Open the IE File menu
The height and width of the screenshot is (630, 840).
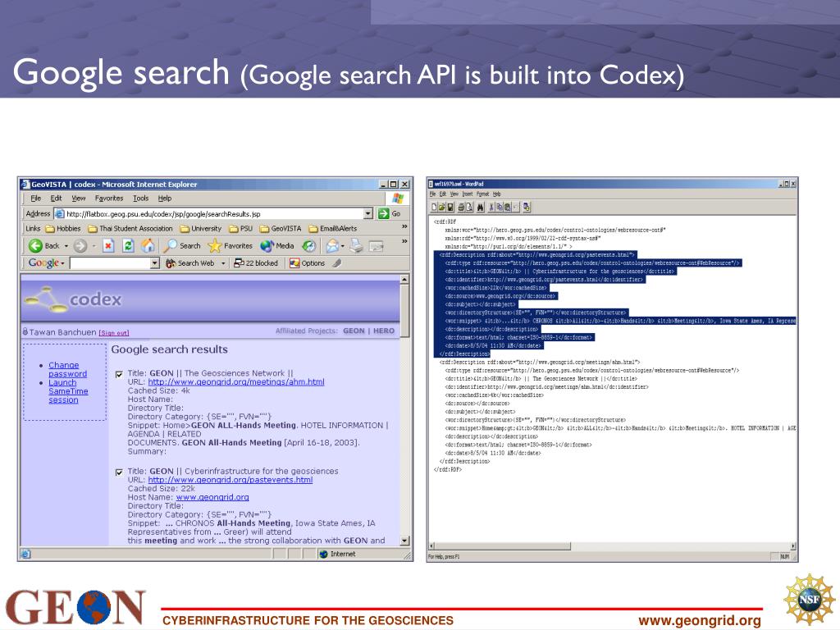(36, 199)
